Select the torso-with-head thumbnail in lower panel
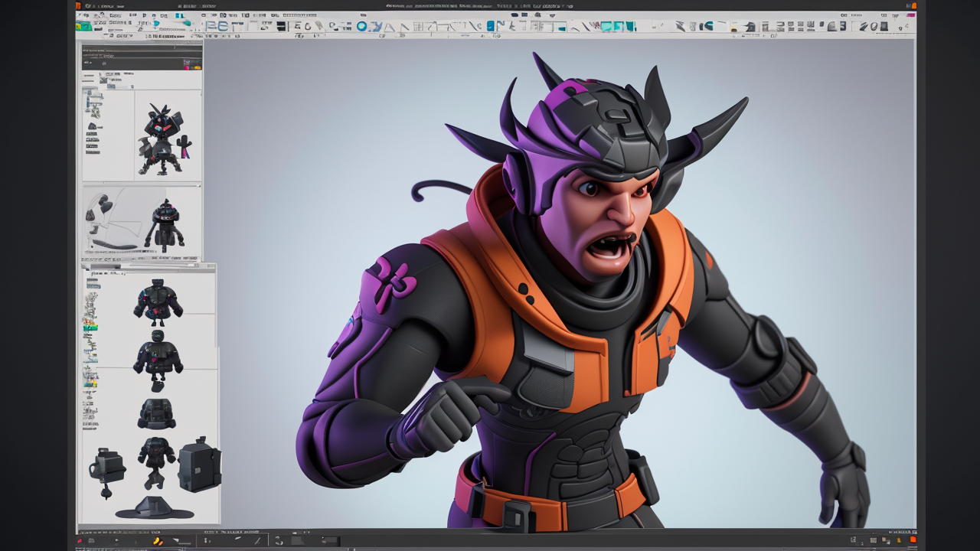 point(158,361)
